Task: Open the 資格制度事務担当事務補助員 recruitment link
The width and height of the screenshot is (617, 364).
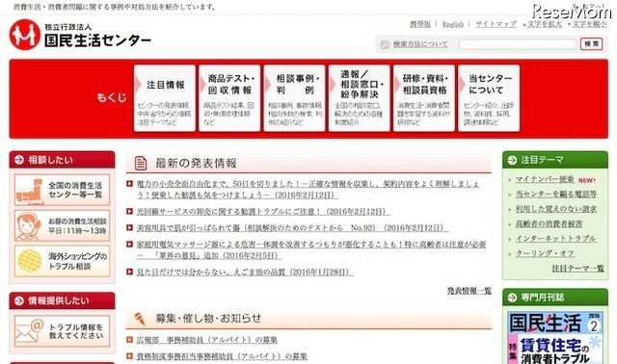Action: (222, 356)
